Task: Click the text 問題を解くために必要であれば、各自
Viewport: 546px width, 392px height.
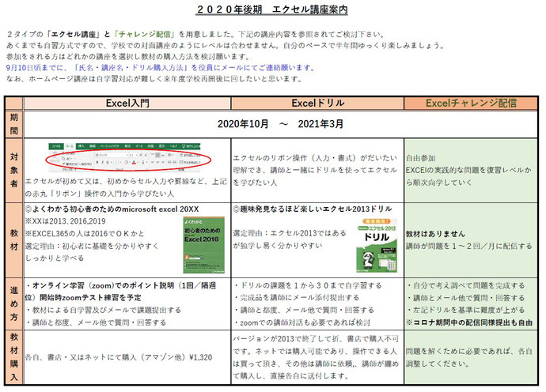Action: (x=468, y=352)
